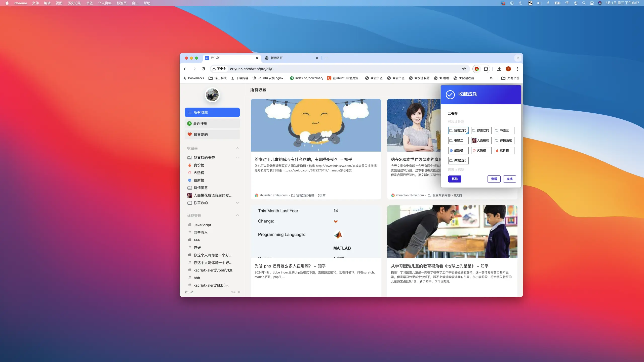
Task: Collapse the 收藏夹 section
Action: [x=237, y=148]
